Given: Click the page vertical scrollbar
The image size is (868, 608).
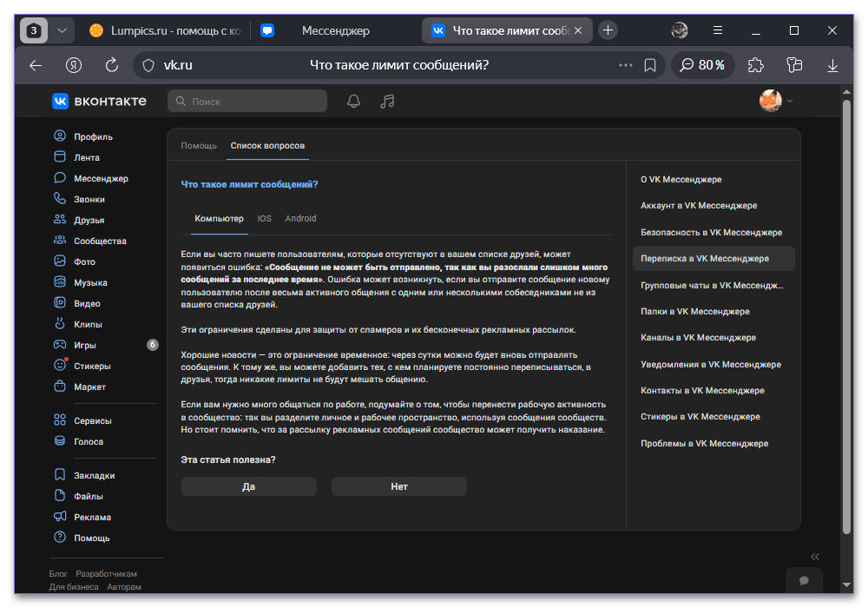Looking at the screenshot, I should pos(846,315).
